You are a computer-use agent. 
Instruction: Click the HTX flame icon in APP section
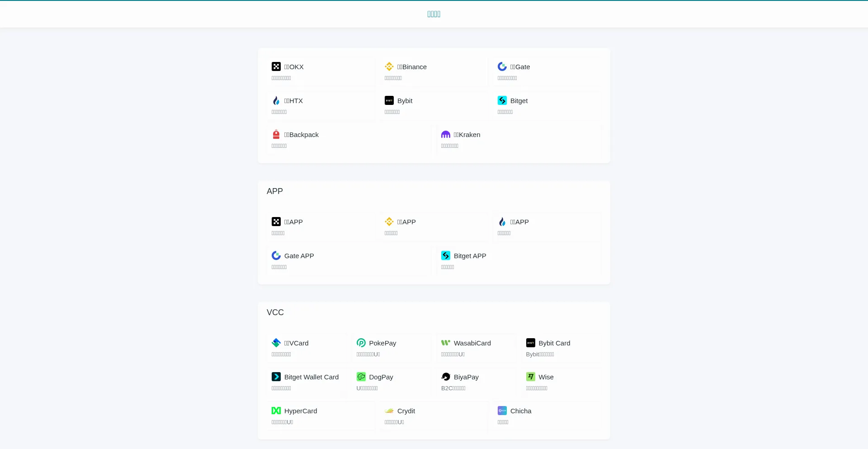[x=502, y=222]
